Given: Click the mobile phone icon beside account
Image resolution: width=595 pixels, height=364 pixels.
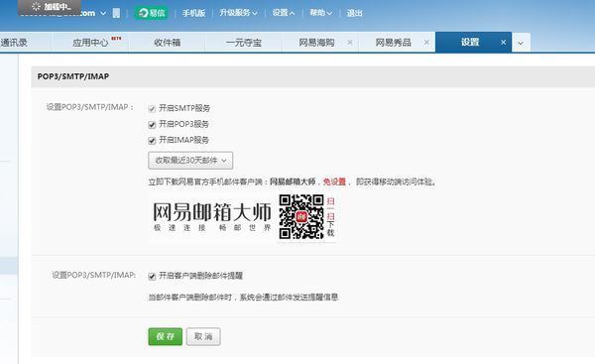Looking at the screenshot, I should (x=116, y=13).
